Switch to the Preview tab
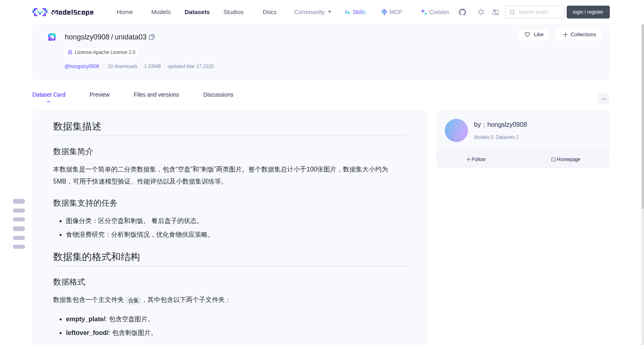The image size is (644, 345). [x=99, y=95]
